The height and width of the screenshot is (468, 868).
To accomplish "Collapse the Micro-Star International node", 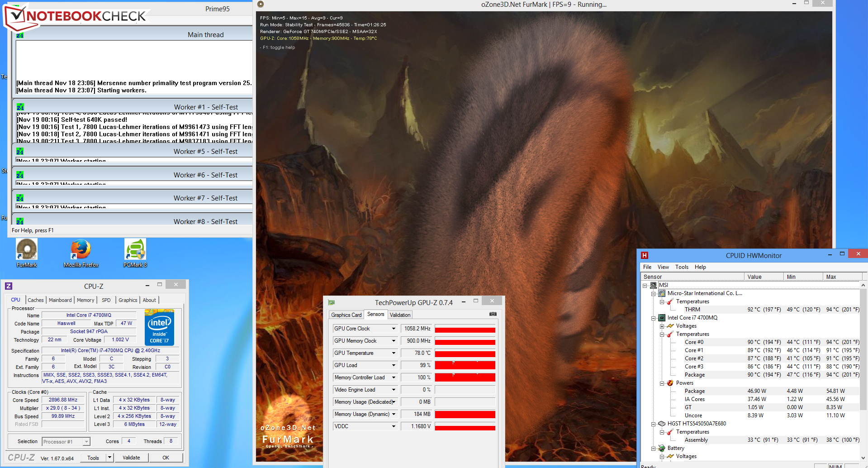I will [x=654, y=294].
